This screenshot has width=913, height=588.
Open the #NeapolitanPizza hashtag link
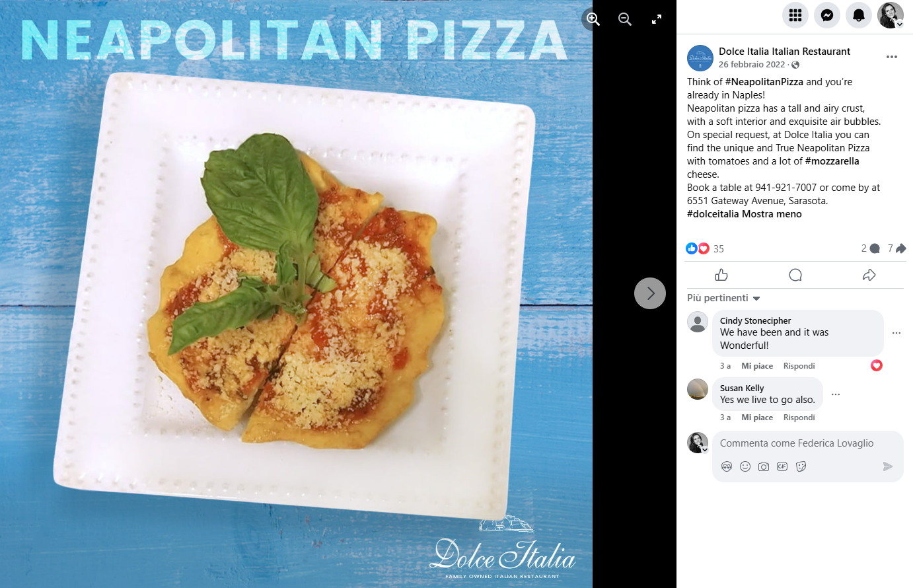click(x=764, y=82)
